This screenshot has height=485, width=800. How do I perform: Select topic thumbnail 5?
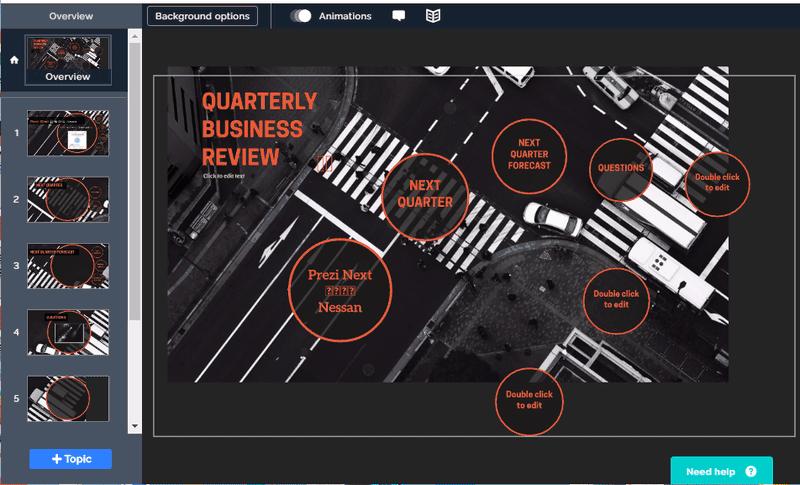pos(68,399)
